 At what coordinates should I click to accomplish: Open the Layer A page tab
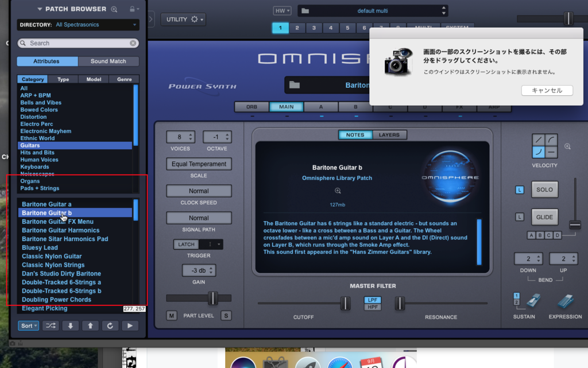point(321,107)
